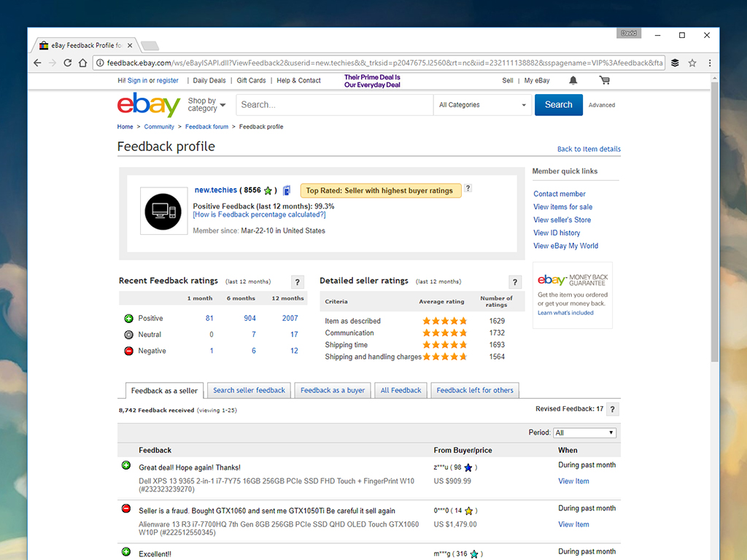
Task: Click help icon for Recent Feedback ratings
Action: tap(297, 282)
